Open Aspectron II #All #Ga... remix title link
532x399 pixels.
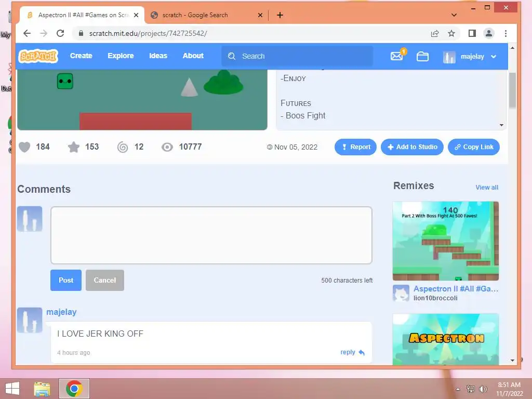[456, 289]
